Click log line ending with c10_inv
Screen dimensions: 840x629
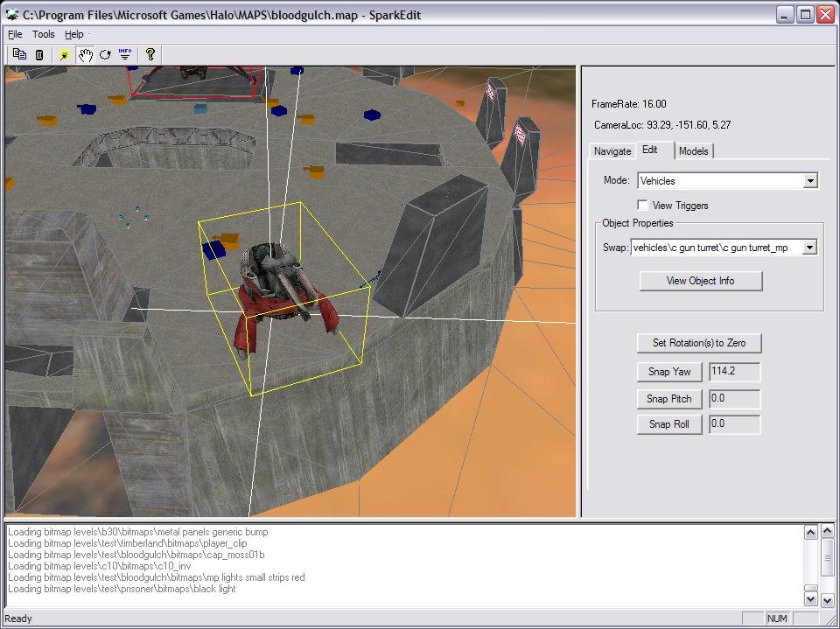pyautogui.click(x=100, y=566)
